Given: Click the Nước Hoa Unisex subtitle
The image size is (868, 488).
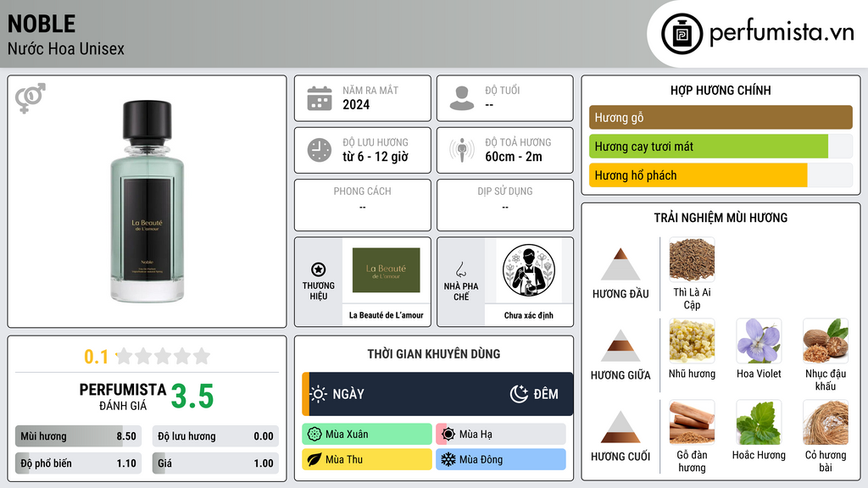Looking at the screenshot, I should (x=66, y=48).
